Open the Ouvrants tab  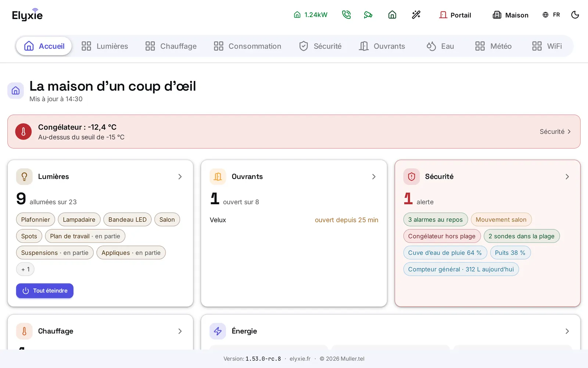382,46
